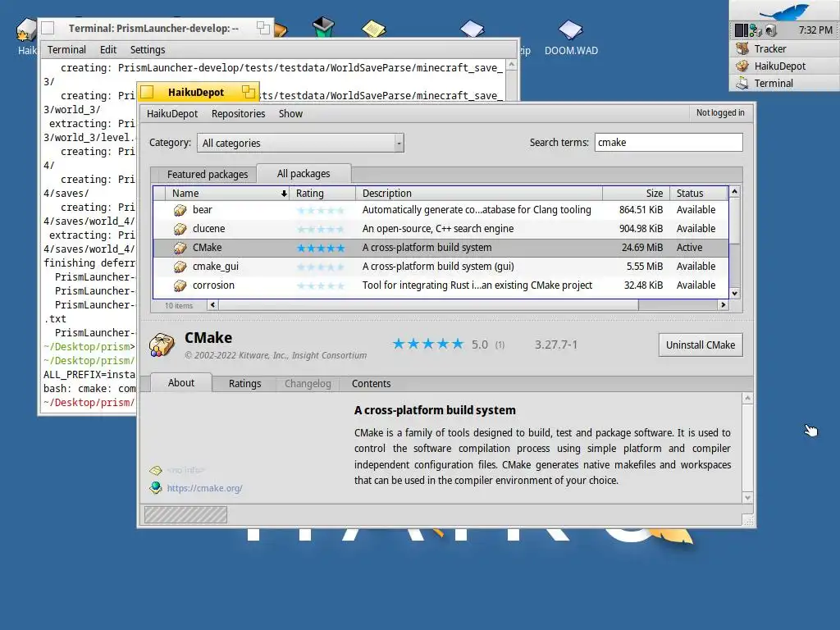
Task: Click the 7:32 PM clock
Action: 815,30
